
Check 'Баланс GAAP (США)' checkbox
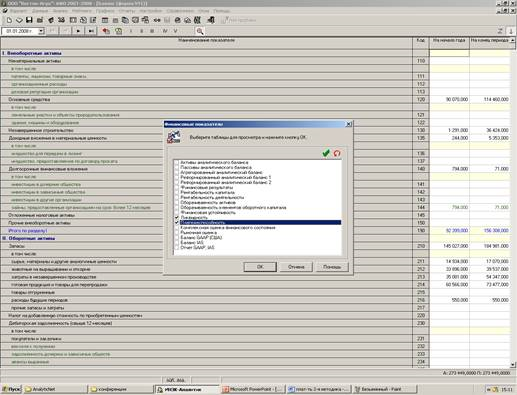(177, 238)
